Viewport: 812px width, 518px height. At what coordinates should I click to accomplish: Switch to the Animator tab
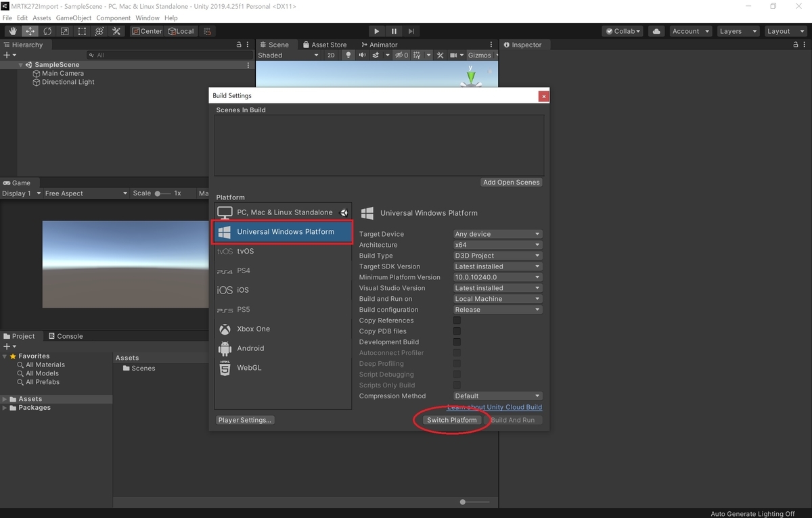(x=379, y=45)
